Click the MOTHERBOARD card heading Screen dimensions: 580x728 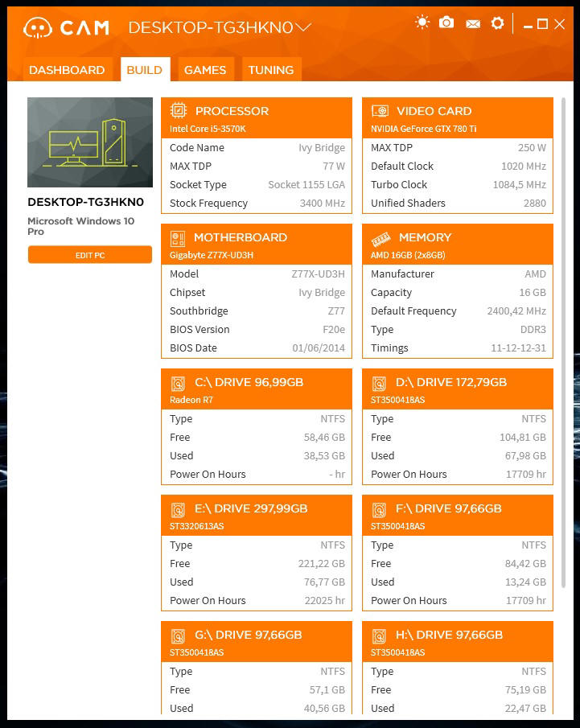(x=240, y=237)
